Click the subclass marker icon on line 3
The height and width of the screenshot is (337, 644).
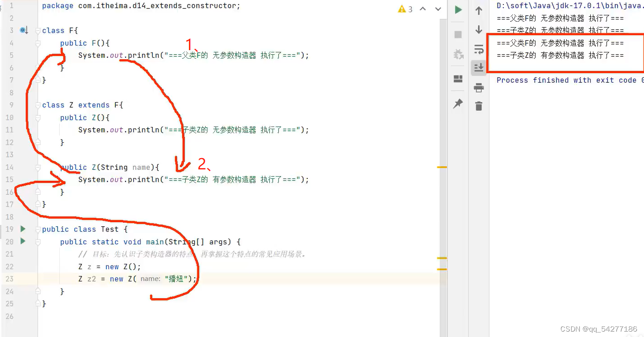click(x=24, y=30)
